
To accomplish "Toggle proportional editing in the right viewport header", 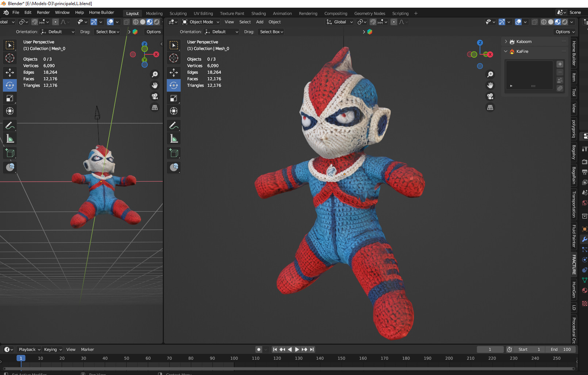I will coord(393,22).
